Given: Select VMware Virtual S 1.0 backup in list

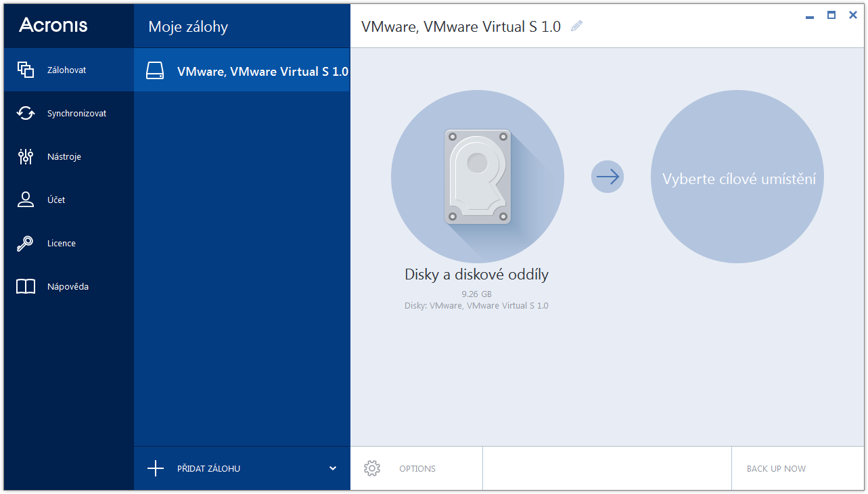Looking at the screenshot, I should [242, 70].
